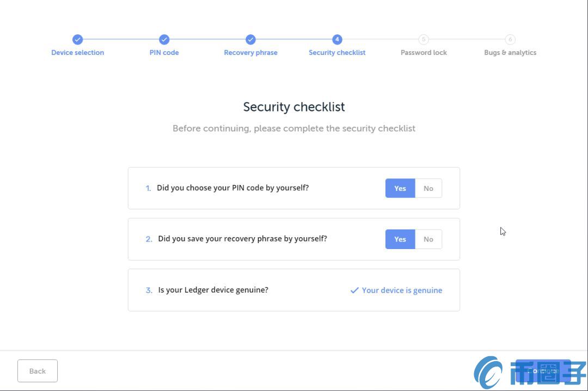Click the Password lock step 5 circle

pyautogui.click(x=424, y=39)
